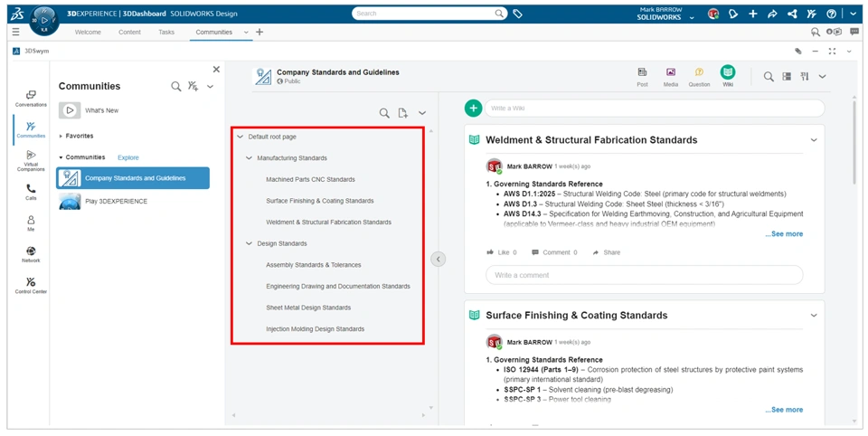The image size is (868, 436).
Task: Create a new Question
Action: click(x=699, y=77)
